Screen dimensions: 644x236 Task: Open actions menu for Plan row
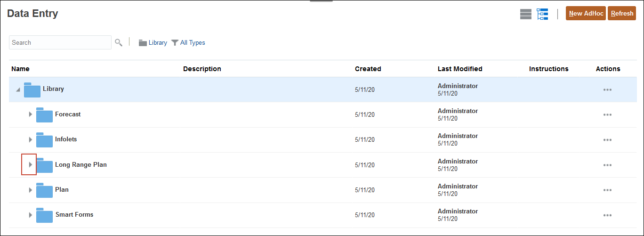coord(607,190)
